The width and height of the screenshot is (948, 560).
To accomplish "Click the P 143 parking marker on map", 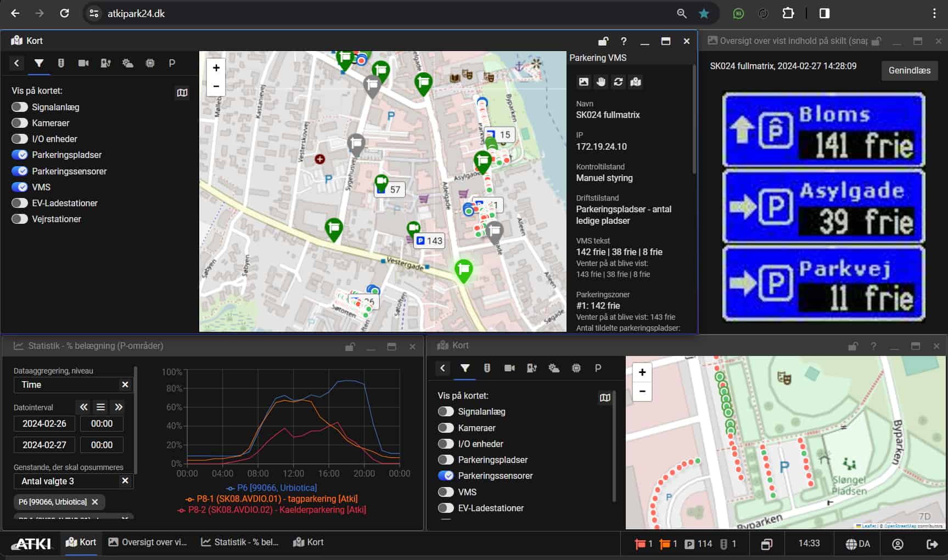I will [x=429, y=240].
